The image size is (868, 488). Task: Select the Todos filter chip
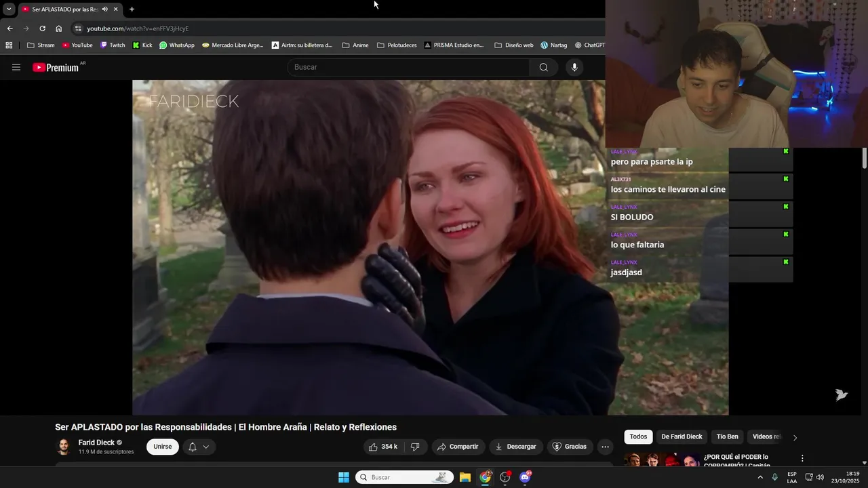638,436
